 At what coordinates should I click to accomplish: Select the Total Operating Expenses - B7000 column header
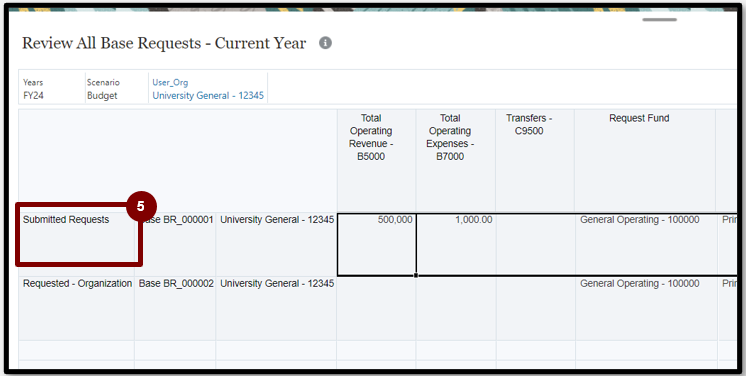455,160
